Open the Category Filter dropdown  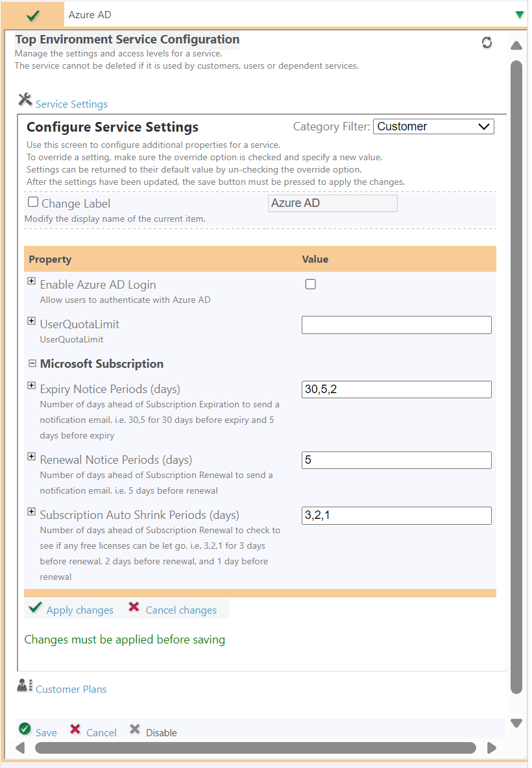point(433,126)
